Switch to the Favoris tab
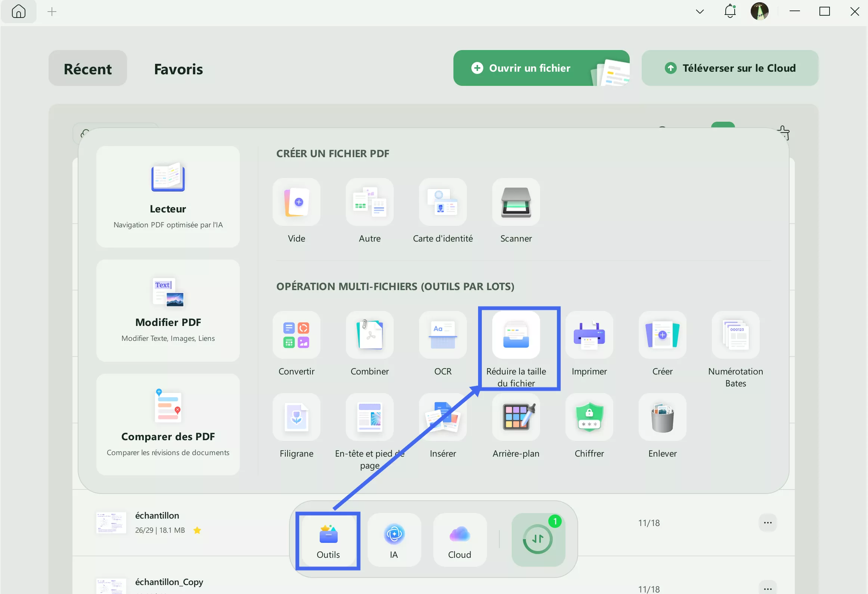The width and height of the screenshot is (868, 594). (x=178, y=69)
